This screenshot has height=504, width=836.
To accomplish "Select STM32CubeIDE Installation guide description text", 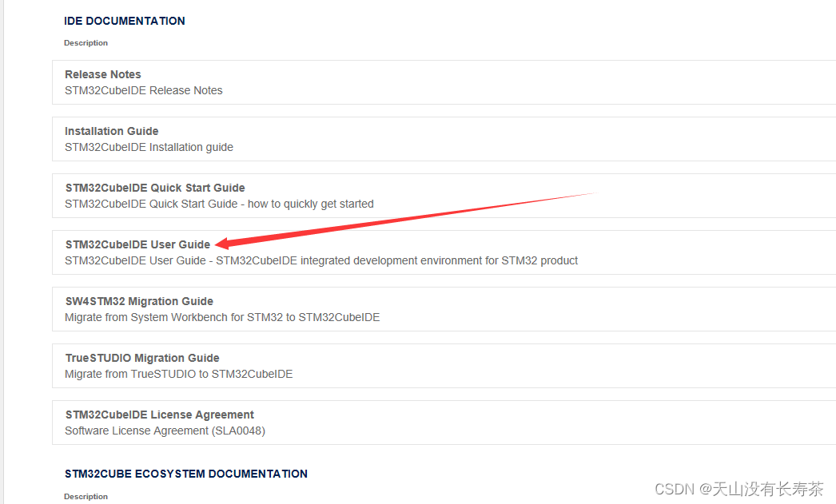I will click(x=149, y=147).
